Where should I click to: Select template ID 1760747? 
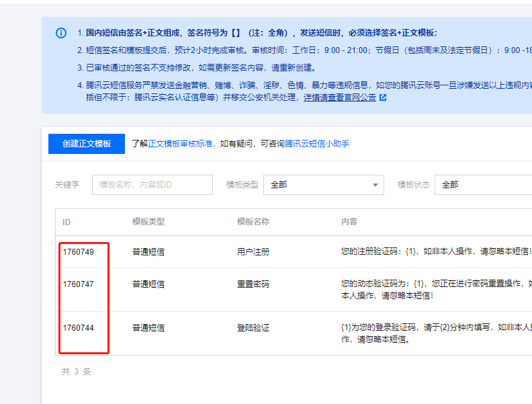tap(79, 284)
